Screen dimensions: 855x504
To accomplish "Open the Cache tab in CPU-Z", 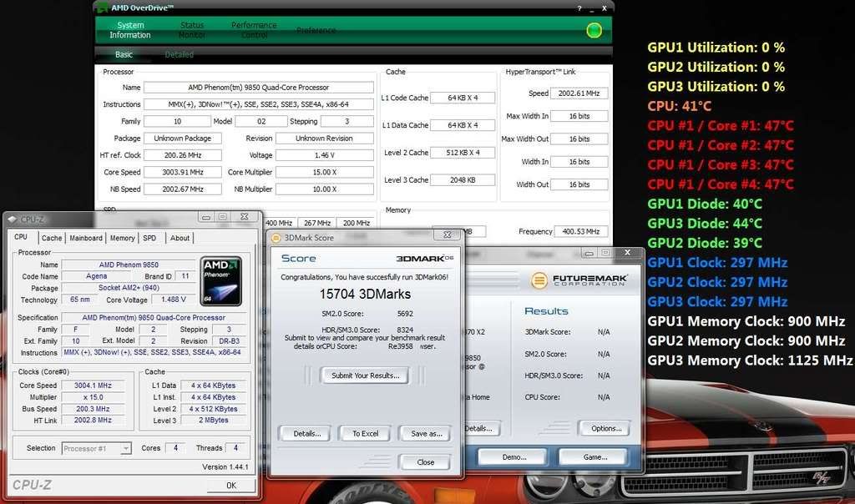I will click(52, 238).
